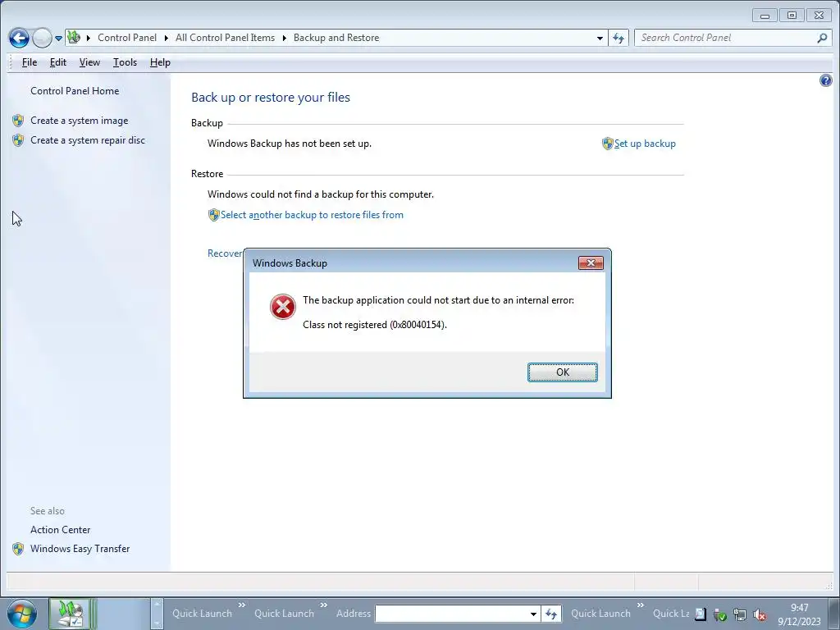Open the Tools menu
The image size is (840, 630).
tap(125, 62)
